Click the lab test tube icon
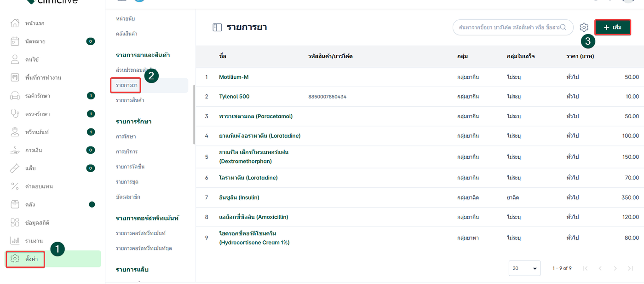The width and height of the screenshot is (644, 284). (15, 168)
